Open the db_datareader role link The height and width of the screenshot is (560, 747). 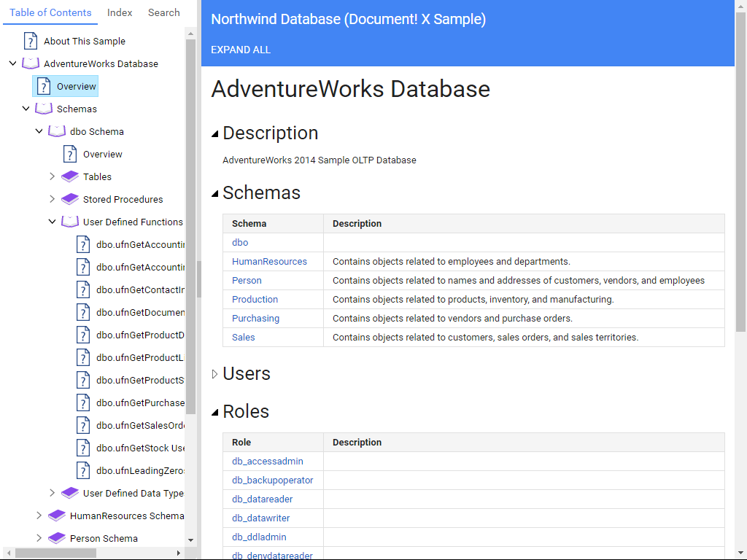click(263, 499)
